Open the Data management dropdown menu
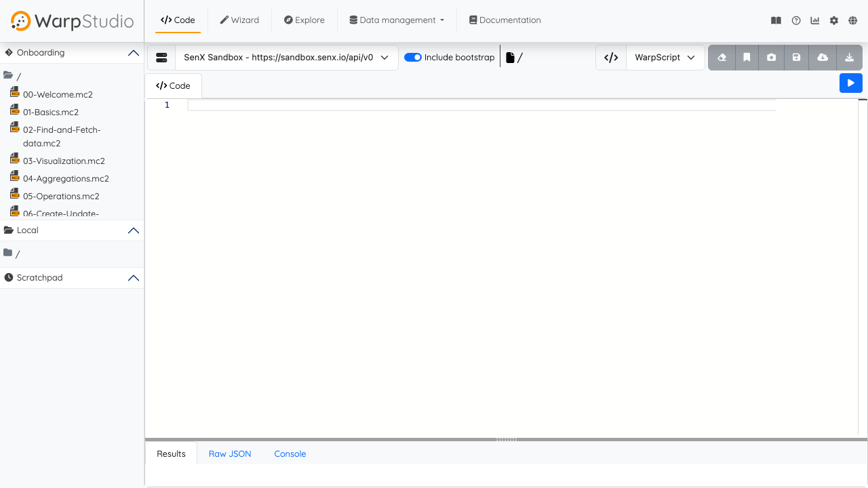868x488 pixels. pyautogui.click(x=397, y=20)
